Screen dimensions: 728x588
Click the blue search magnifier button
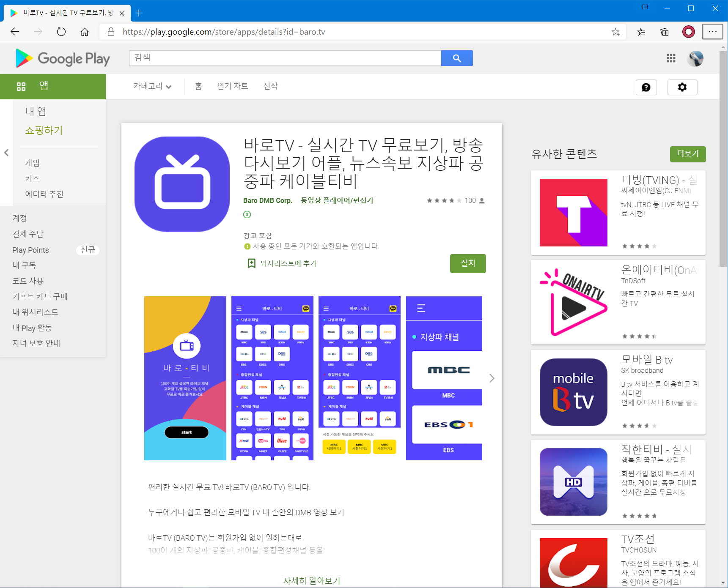click(457, 58)
